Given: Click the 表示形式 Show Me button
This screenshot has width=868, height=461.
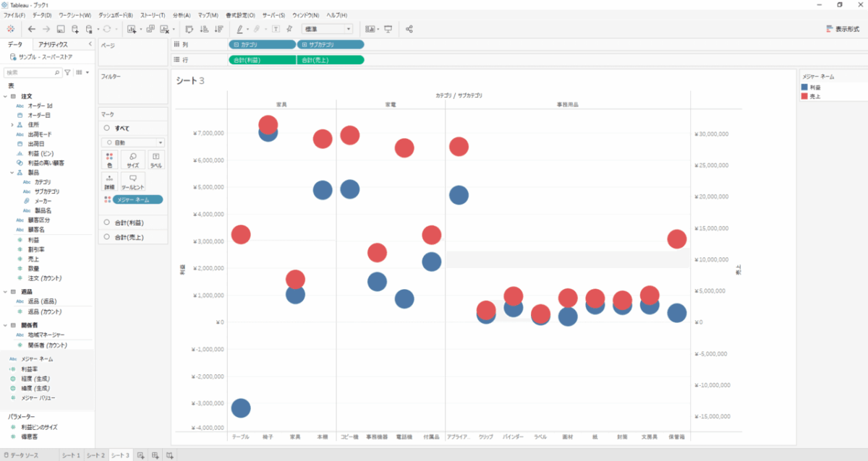Looking at the screenshot, I should pos(842,29).
